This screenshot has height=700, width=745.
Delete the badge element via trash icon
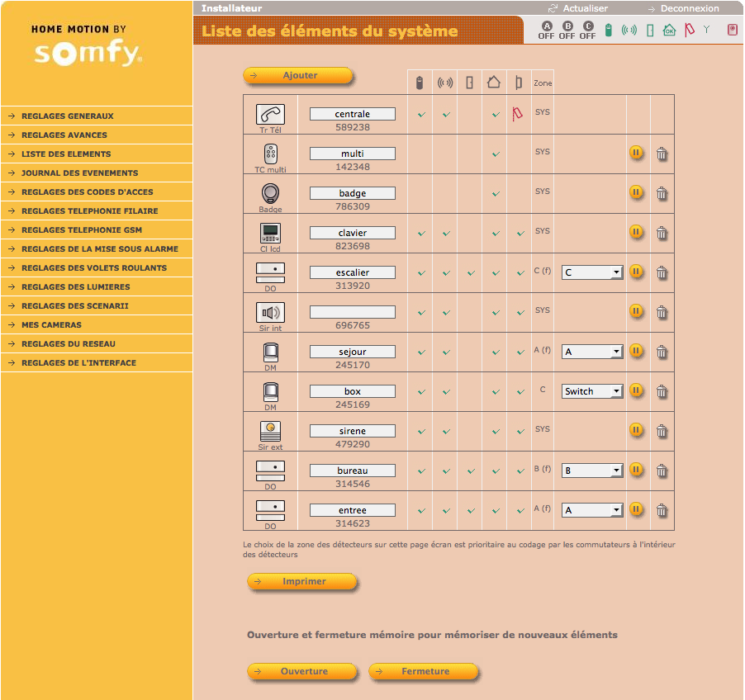coord(662,192)
